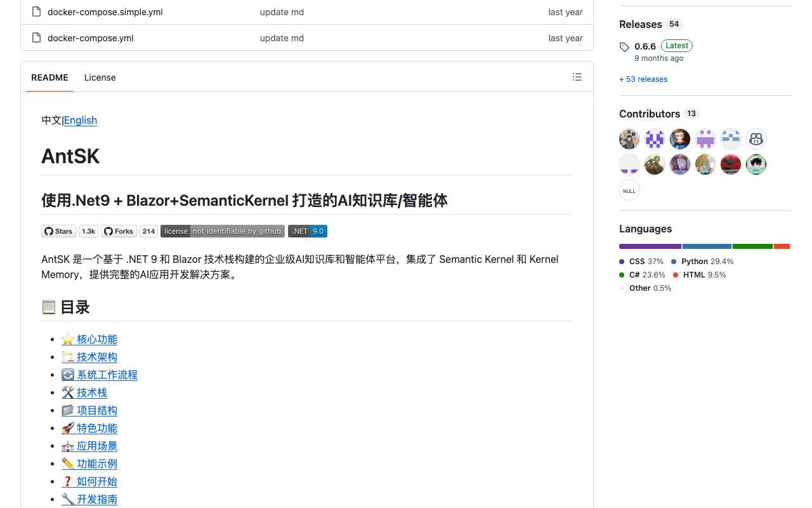
Task: Switch to the README tab
Action: pos(49,77)
